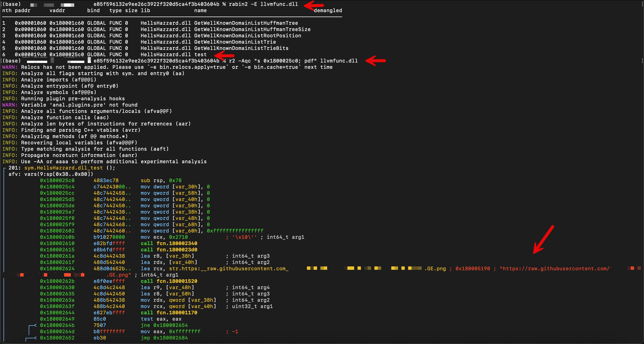Click paddr 0x000019c0 in export row 6

point(31,54)
